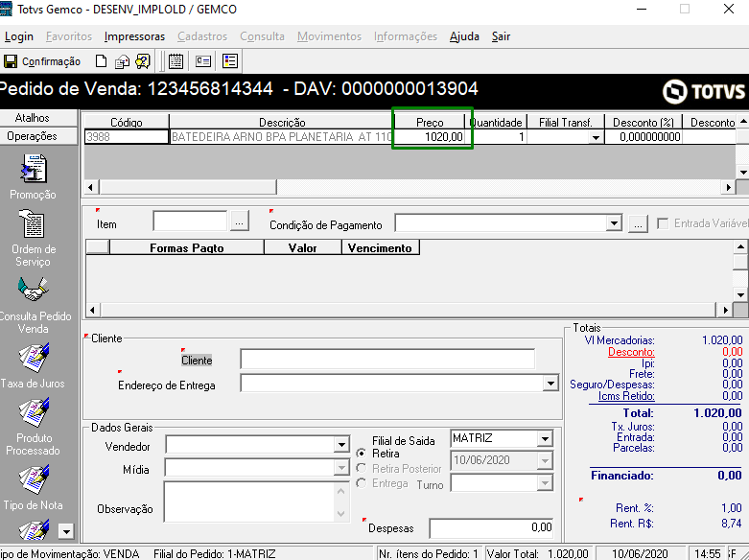Click the Condição de Pagamento ellipsis button
Viewport: 749px width, 560px height.
[638, 223]
